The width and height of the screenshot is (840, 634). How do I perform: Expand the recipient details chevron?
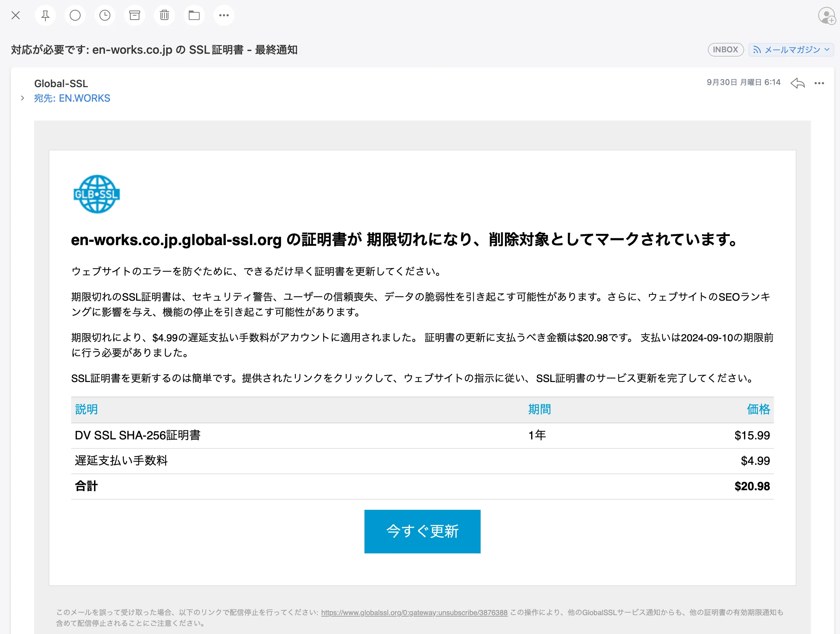[23, 98]
